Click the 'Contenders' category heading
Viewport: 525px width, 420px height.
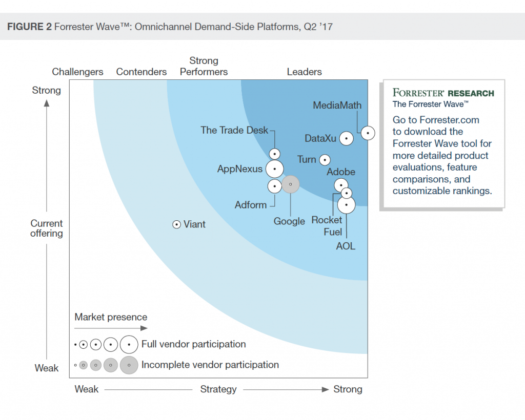click(142, 72)
